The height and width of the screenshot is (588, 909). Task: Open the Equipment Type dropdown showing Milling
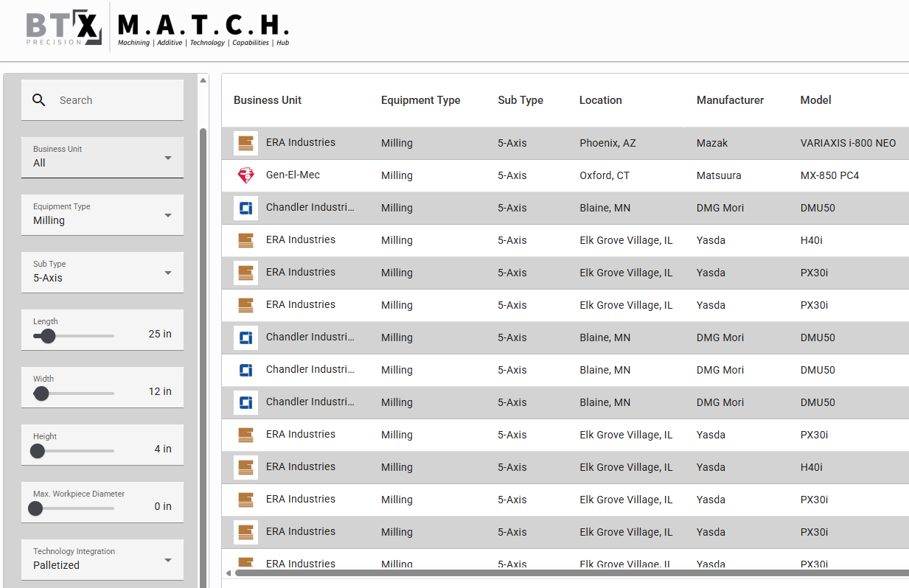102,214
